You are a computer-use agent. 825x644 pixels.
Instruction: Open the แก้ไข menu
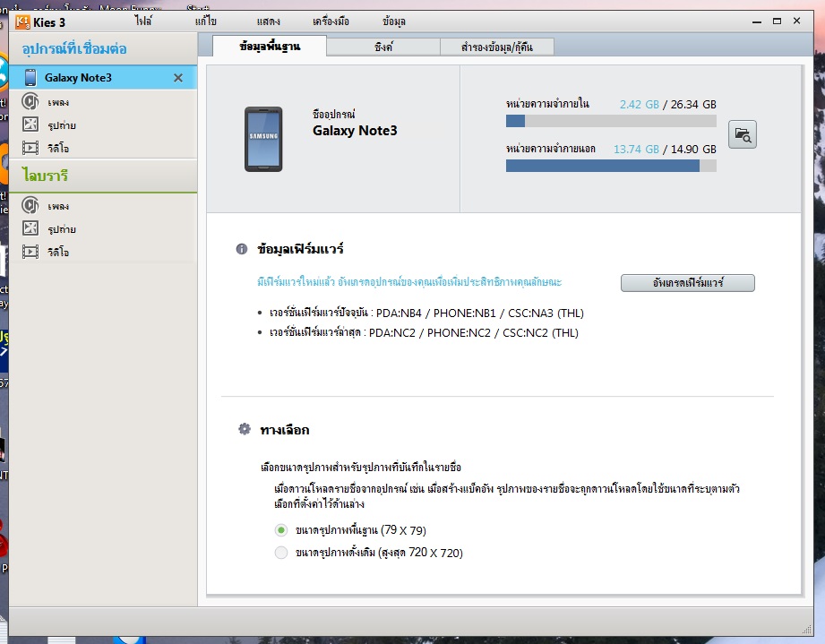tap(206, 21)
